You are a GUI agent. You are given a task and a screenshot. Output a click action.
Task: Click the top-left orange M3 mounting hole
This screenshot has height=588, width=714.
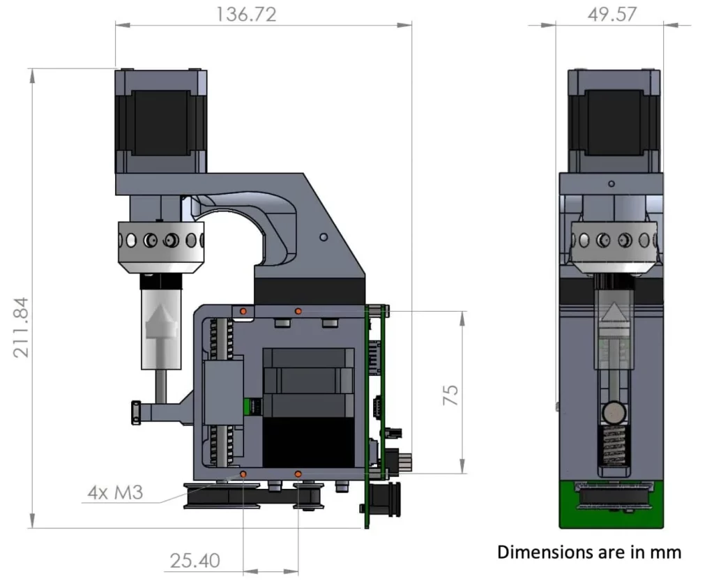coord(243,310)
